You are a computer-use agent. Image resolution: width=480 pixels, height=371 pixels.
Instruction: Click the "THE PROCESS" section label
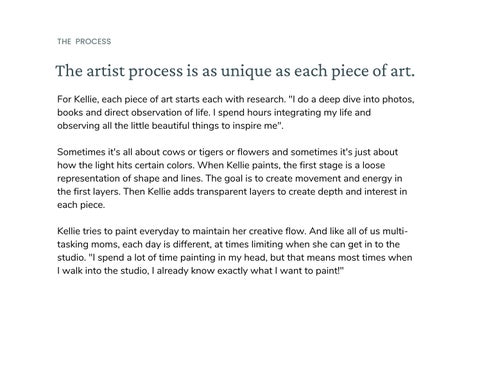(x=84, y=42)
